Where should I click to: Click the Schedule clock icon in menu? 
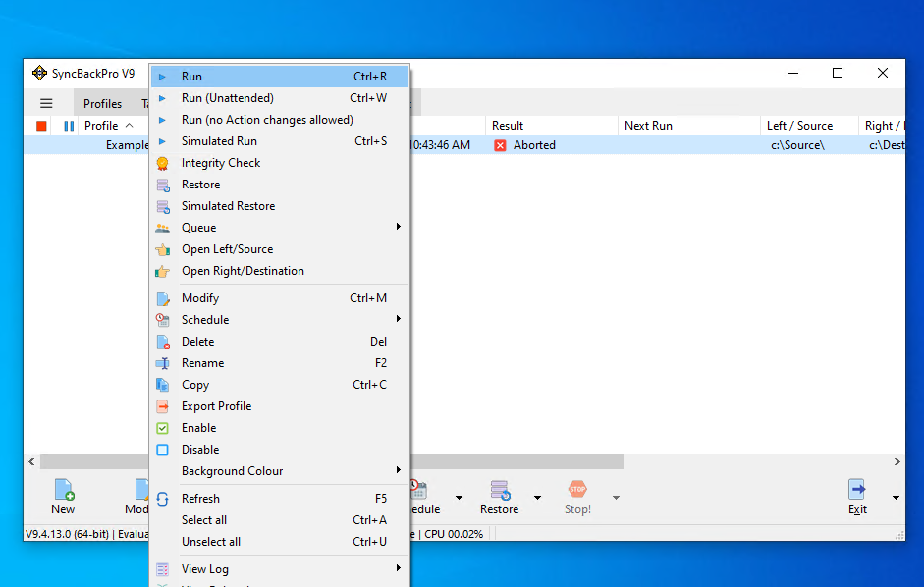pos(163,320)
